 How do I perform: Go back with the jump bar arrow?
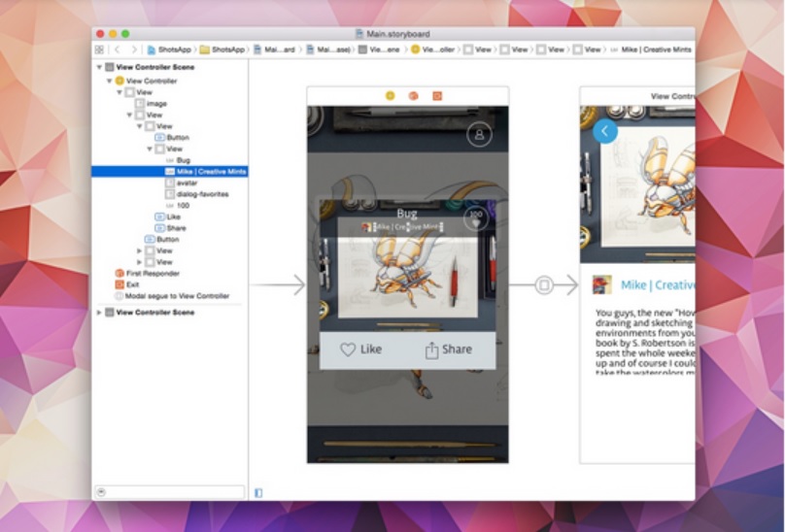pos(118,50)
